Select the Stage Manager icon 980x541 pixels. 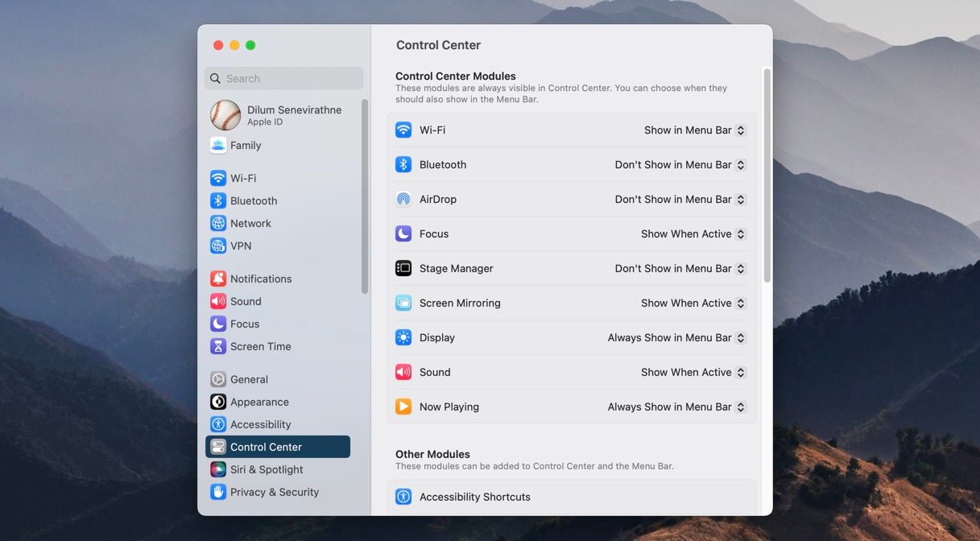pos(403,267)
